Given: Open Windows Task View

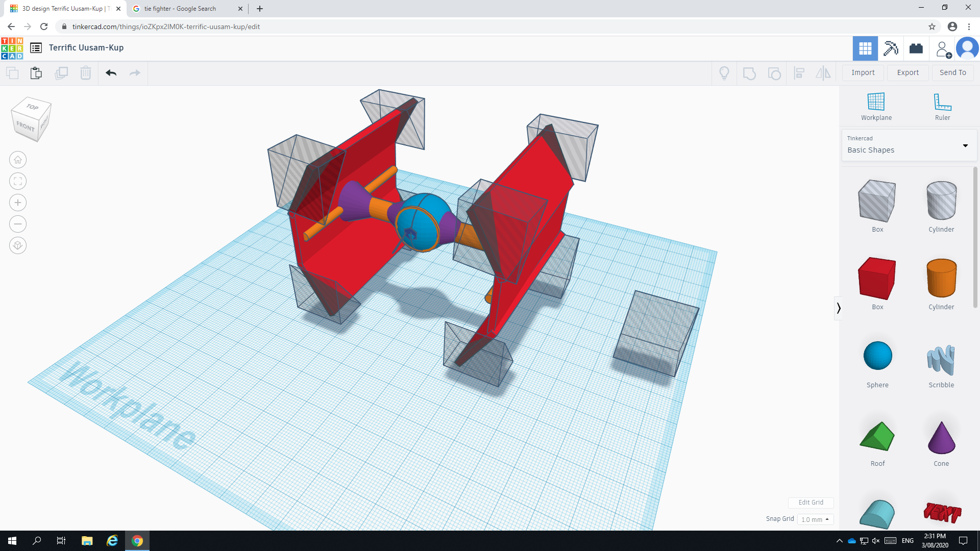Looking at the screenshot, I should [x=61, y=541].
